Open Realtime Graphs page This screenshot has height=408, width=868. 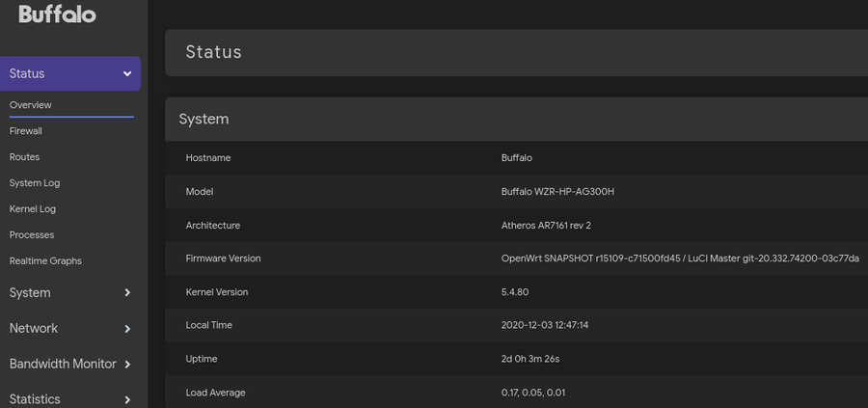45,261
